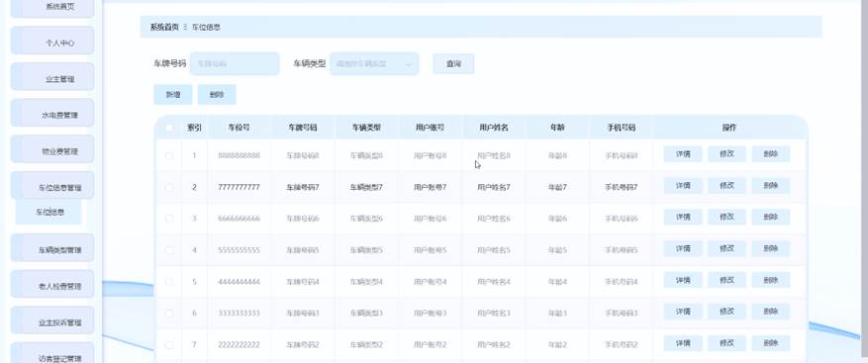Click batch 删除 button above table
This screenshot has height=363, width=868.
pyautogui.click(x=217, y=95)
